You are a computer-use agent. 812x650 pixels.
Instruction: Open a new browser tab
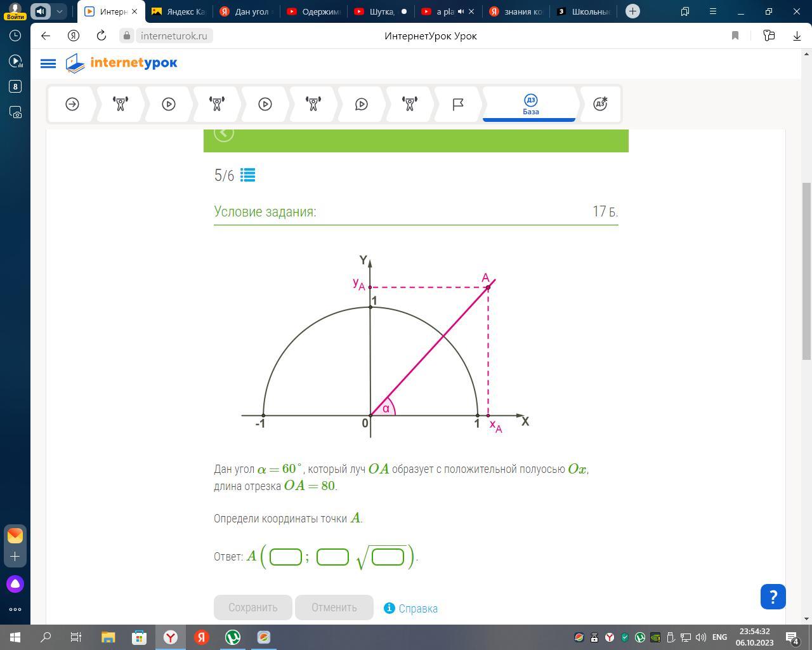click(632, 11)
